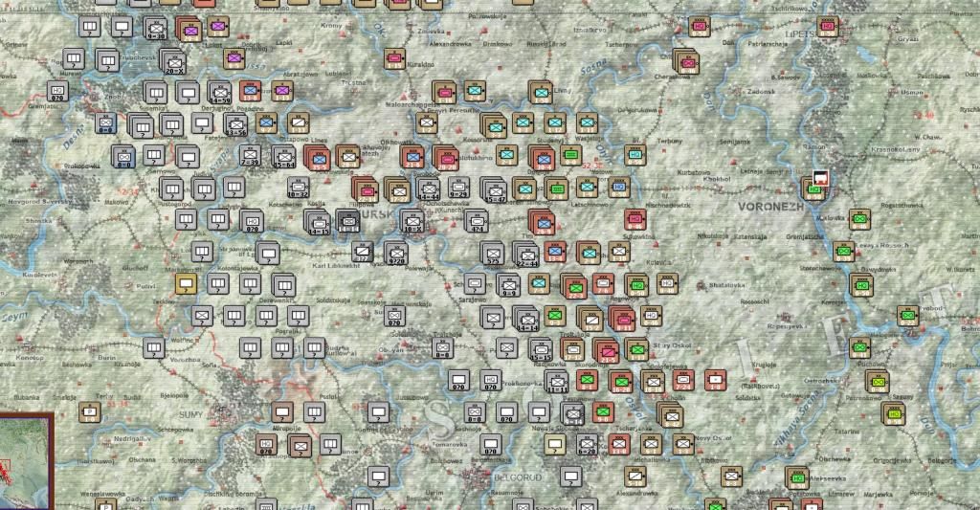This screenshot has height=510, width=980.
Task: Click the pink HQ counter at Lipetsk
Action: click(828, 27)
